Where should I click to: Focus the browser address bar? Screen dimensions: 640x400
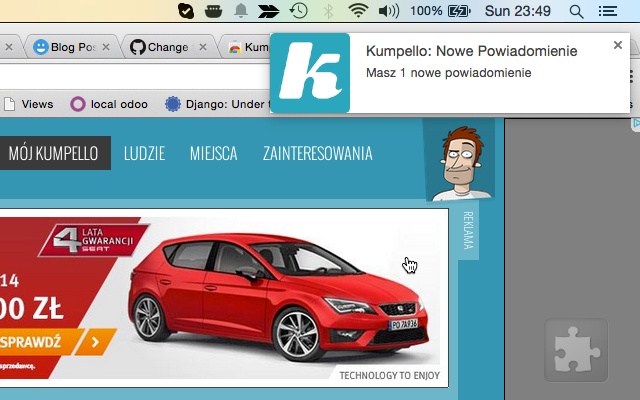click(x=135, y=76)
